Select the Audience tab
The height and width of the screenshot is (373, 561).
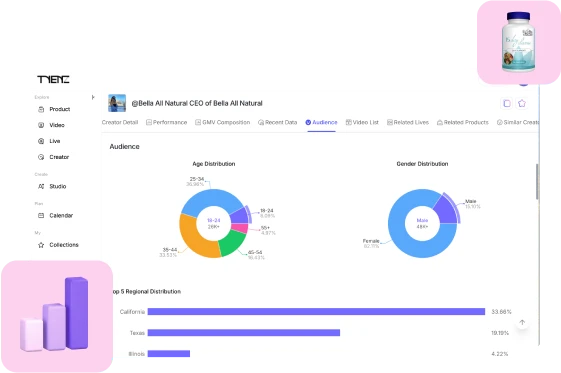pyautogui.click(x=321, y=122)
